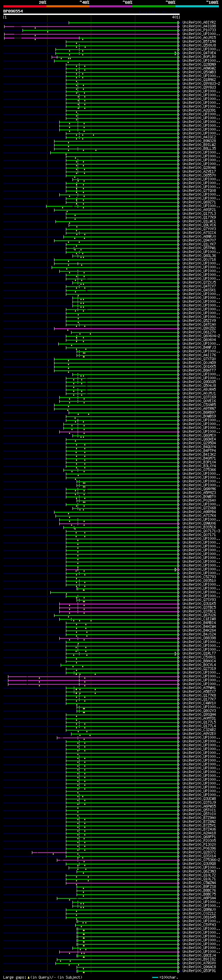Open hit UniRef100_Q504J8
The image size is (222, 980).
pyautogui.click(x=199, y=386)
